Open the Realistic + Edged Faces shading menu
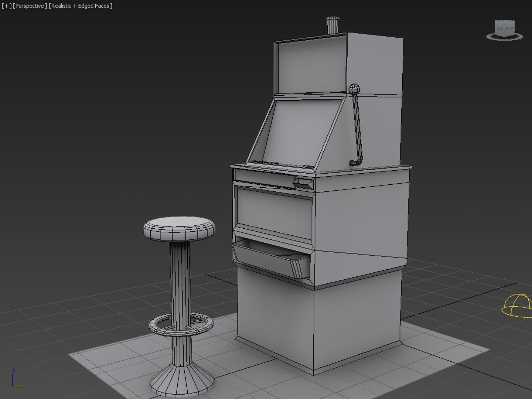 [81, 6]
